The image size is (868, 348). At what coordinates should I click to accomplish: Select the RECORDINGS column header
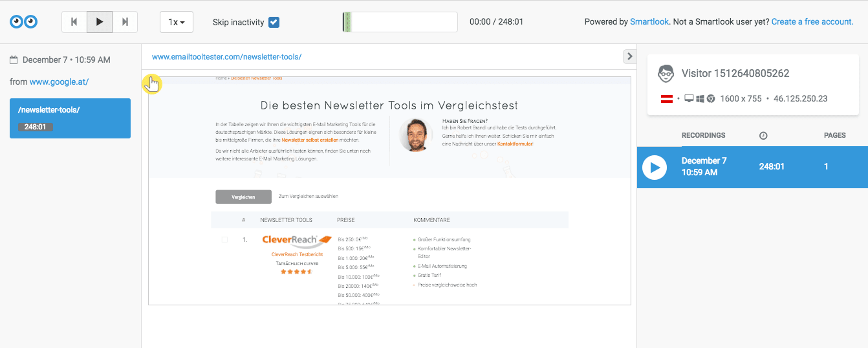point(703,135)
